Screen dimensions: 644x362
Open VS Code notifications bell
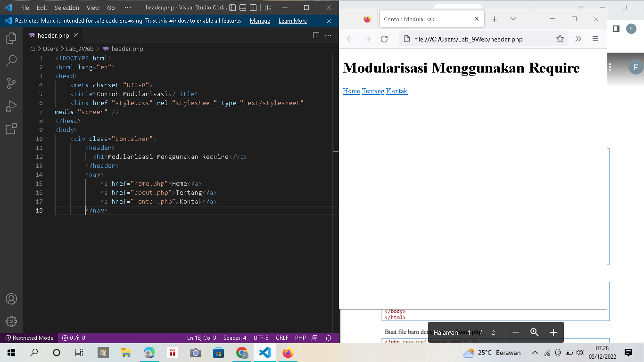(329, 338)
